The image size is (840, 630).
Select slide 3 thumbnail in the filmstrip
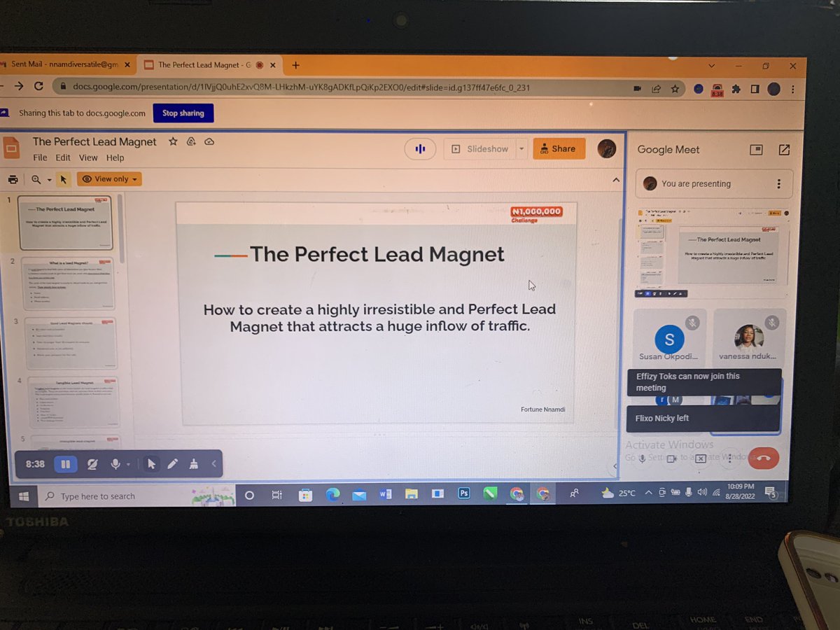tap(69, 344)
